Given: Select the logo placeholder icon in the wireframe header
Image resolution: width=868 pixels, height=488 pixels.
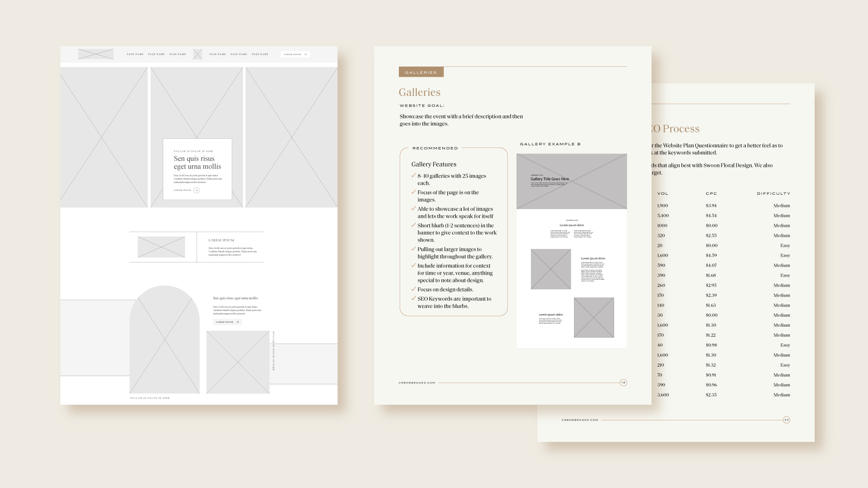Looking at the screenshot, I should tap(95, 54).
